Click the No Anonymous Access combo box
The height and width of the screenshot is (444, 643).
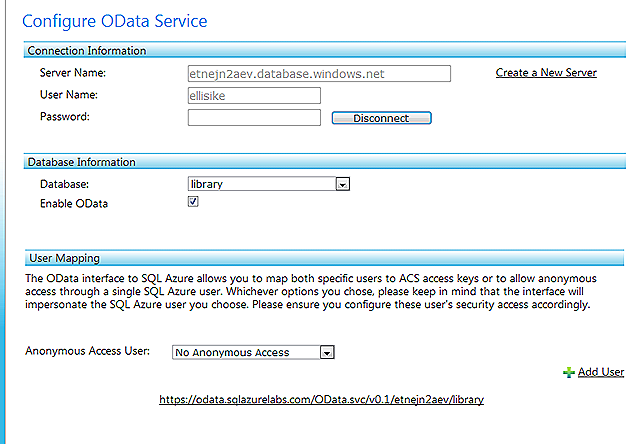click(253, 353)
